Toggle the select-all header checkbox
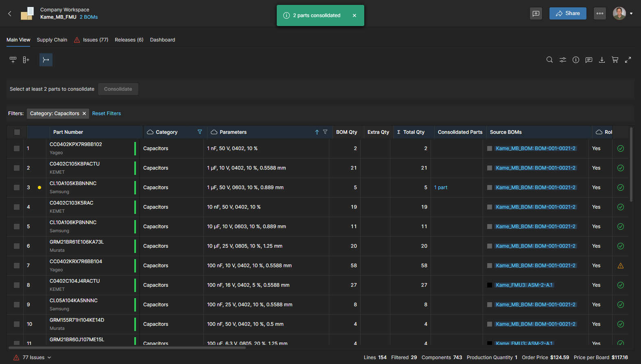Screen dimensions: 641x364 pos(17,132)
